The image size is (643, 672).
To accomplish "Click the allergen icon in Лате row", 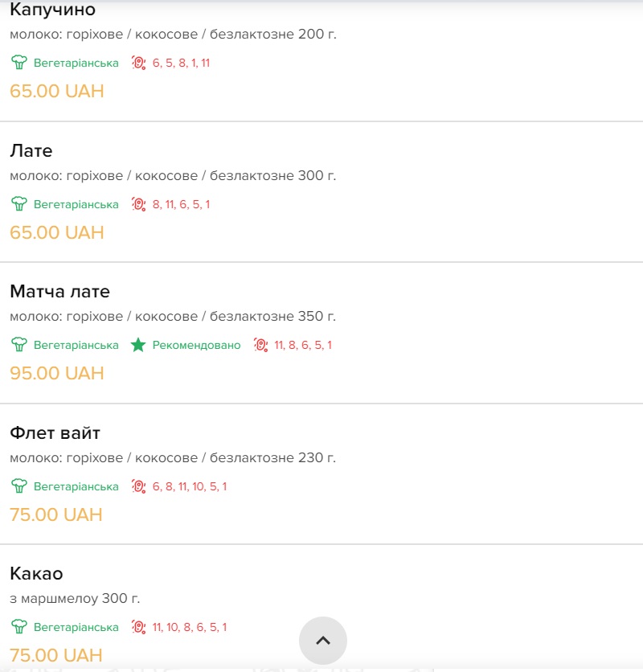I will click(x=138, y=204).
